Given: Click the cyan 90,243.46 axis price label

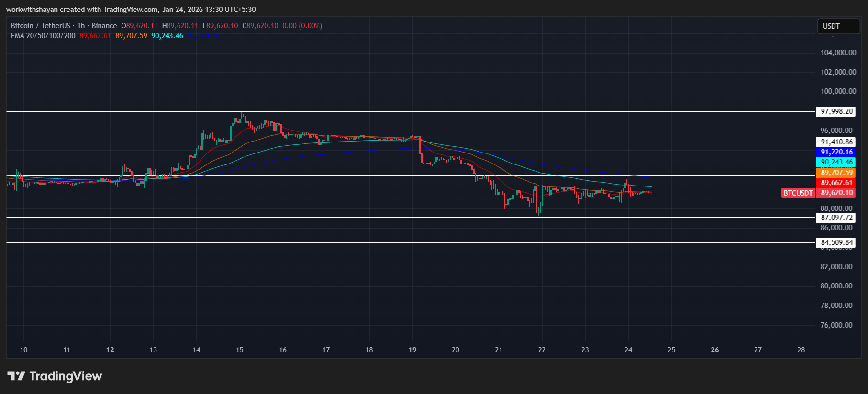Looking at the screenshot, I should pyautogui.click(x=836, y=162).
